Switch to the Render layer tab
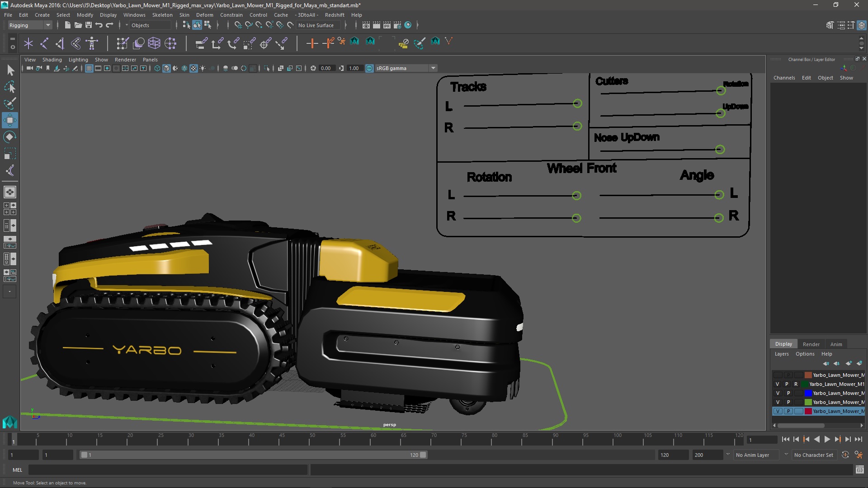Screen dimensions: 868x488 point(811,344)
